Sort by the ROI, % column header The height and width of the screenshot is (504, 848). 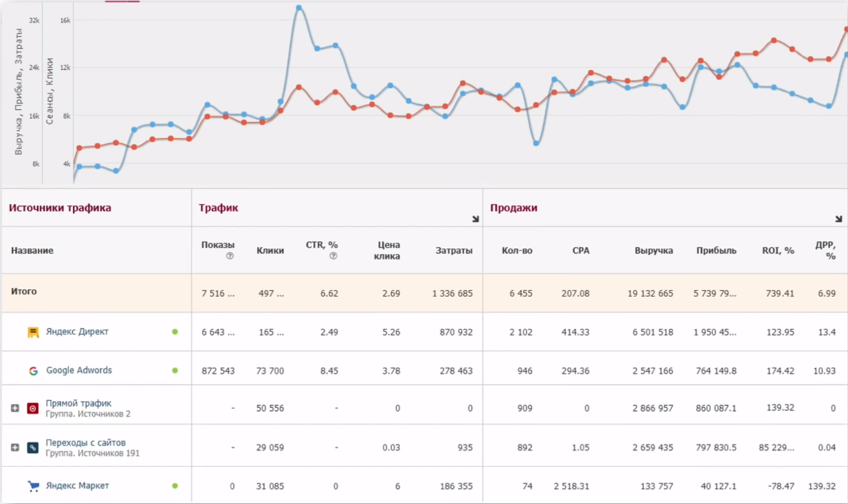point(778,250)
